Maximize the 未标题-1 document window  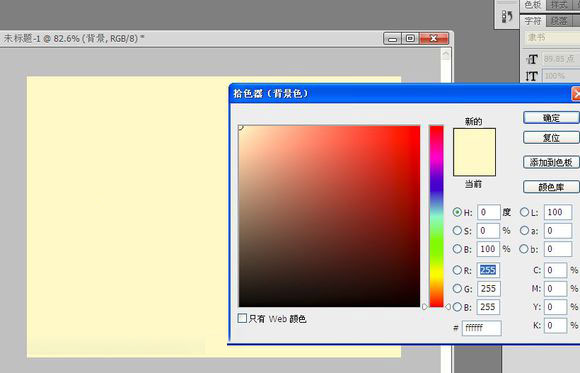coord(410,38)
